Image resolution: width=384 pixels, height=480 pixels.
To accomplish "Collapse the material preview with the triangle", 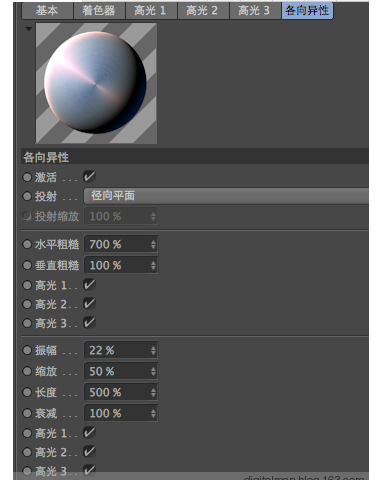I will point(29,29).
